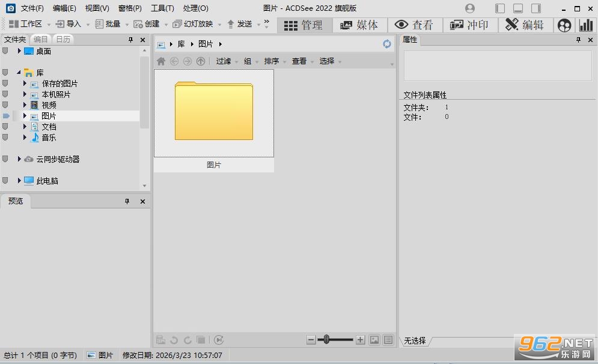
Task: Go up one folder level
Action: point(201,61)
